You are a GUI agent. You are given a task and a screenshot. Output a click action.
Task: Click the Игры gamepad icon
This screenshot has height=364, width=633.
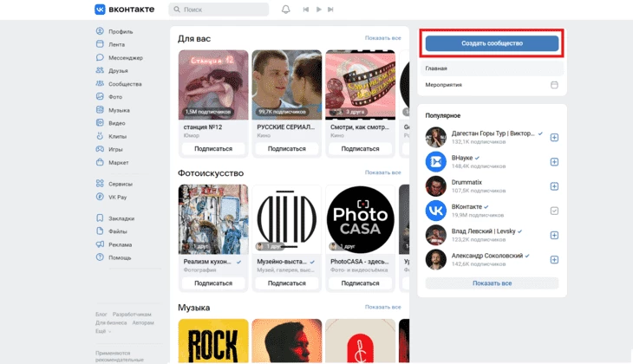pos(100,149)
